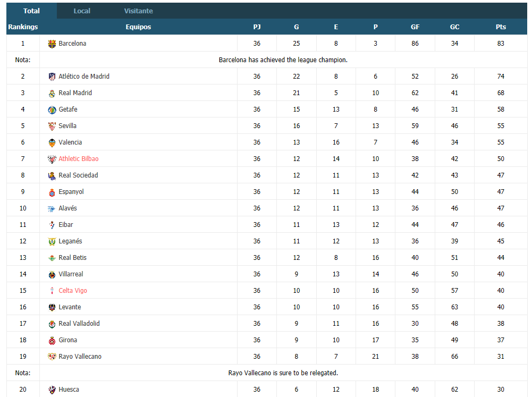This screenshot has width=532, height=397.
Task: Open the Barcelona team link
Action: [72, 44]
